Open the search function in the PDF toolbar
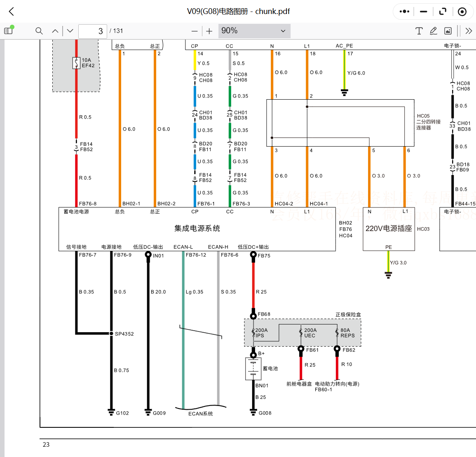 click(39, 31)
